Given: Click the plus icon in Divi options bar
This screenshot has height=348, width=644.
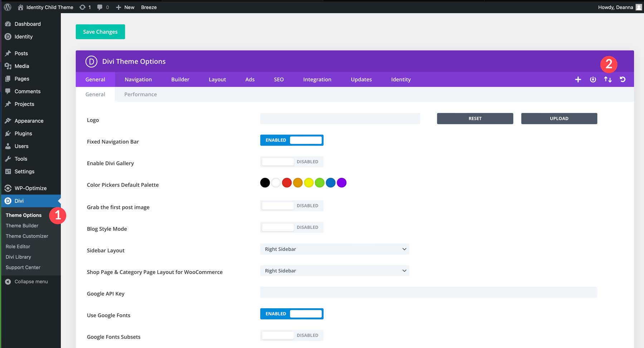Looking at the screenshot, I should (x=578, y=79).
